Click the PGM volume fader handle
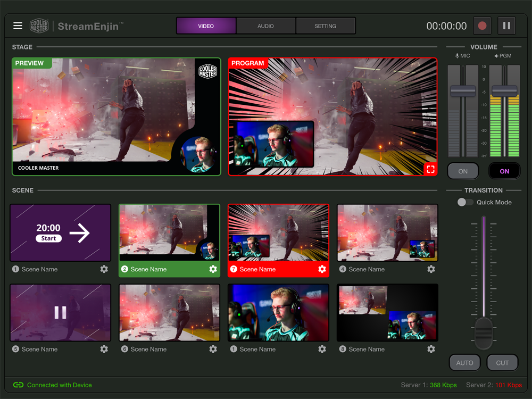Screen dimensions: 532x399 (x=504, y=91)
